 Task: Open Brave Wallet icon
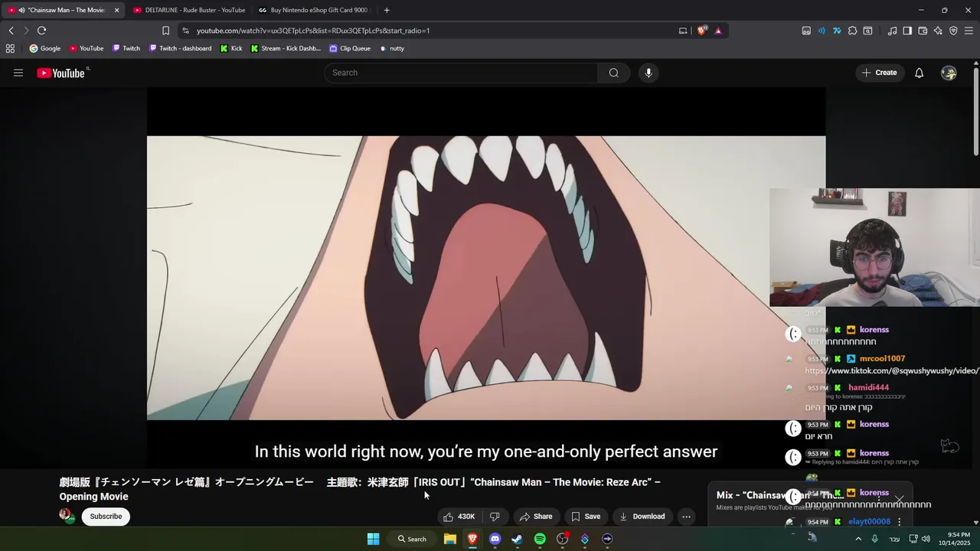coord(923,31)
